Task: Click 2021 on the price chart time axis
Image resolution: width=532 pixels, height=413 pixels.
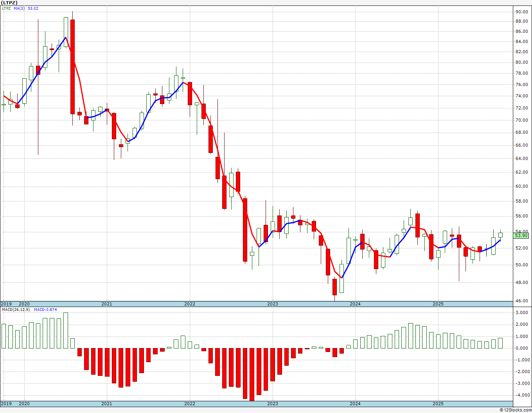Action: pos(107,304)
